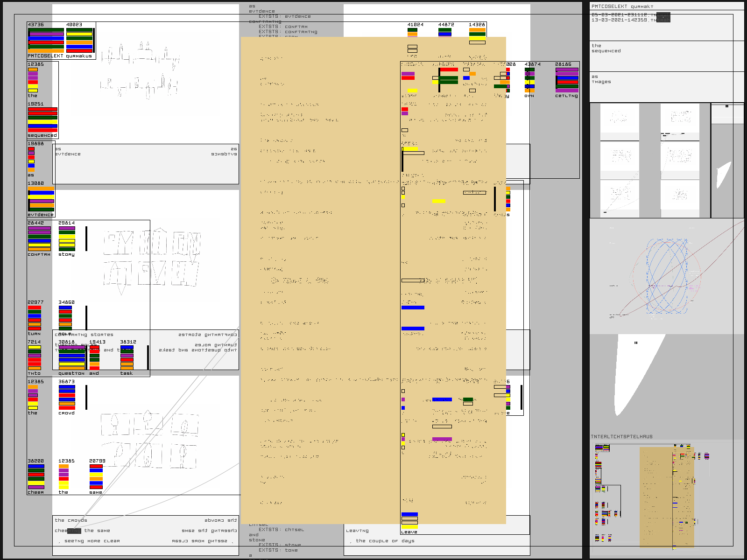Open the 13-03-2021-142359 entry in the right panel
747x560 pixels.
pyautogui.click(x=626, y=21)
